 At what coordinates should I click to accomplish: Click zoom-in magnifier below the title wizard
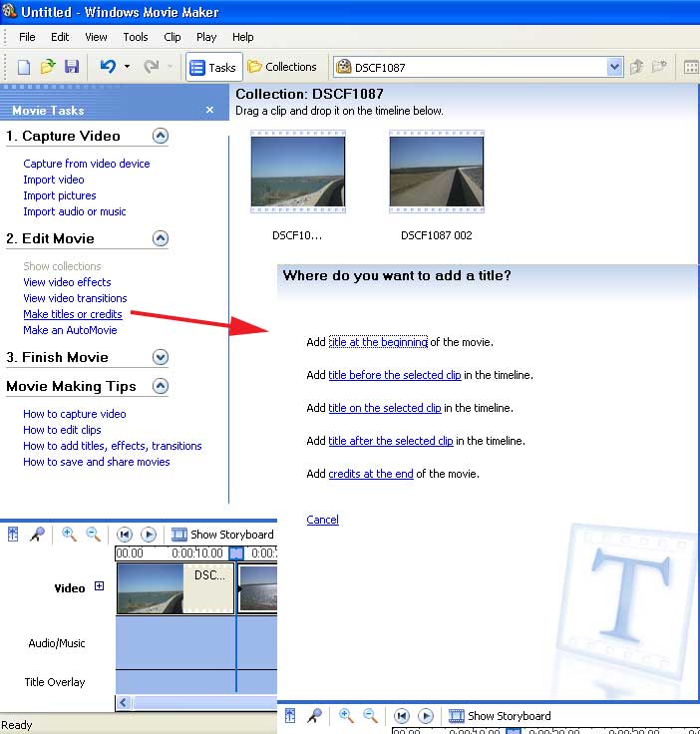pos(346,716)
